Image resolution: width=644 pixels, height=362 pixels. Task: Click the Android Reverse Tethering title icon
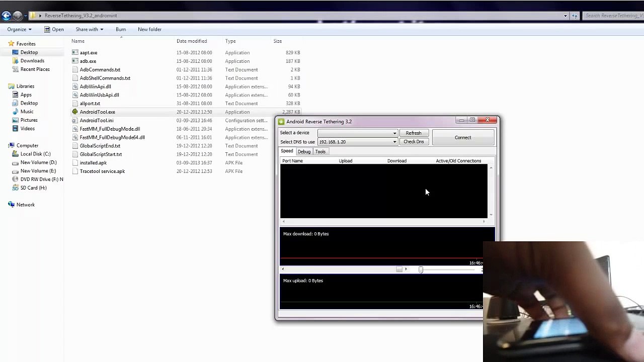(x=281, y=122)
